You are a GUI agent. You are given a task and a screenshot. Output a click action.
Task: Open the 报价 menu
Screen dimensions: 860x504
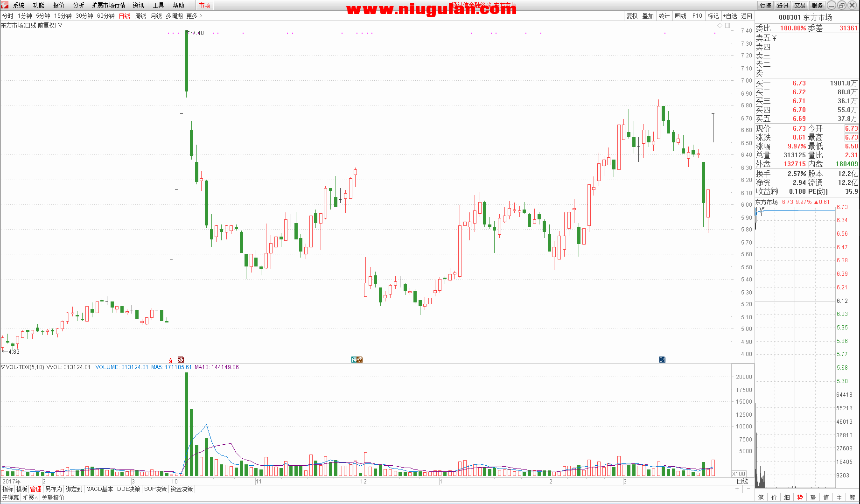pyautogui.click(x=59, y=5)
